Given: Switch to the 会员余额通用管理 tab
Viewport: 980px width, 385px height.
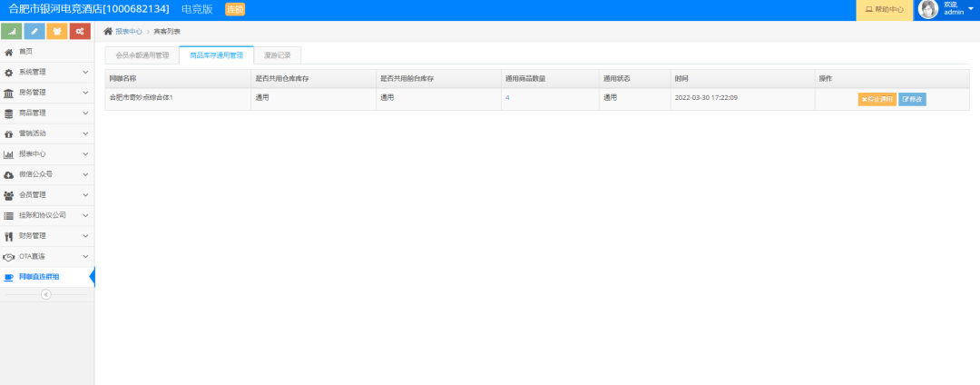Looking at the screenshot, I should click(x=142, y=55).
